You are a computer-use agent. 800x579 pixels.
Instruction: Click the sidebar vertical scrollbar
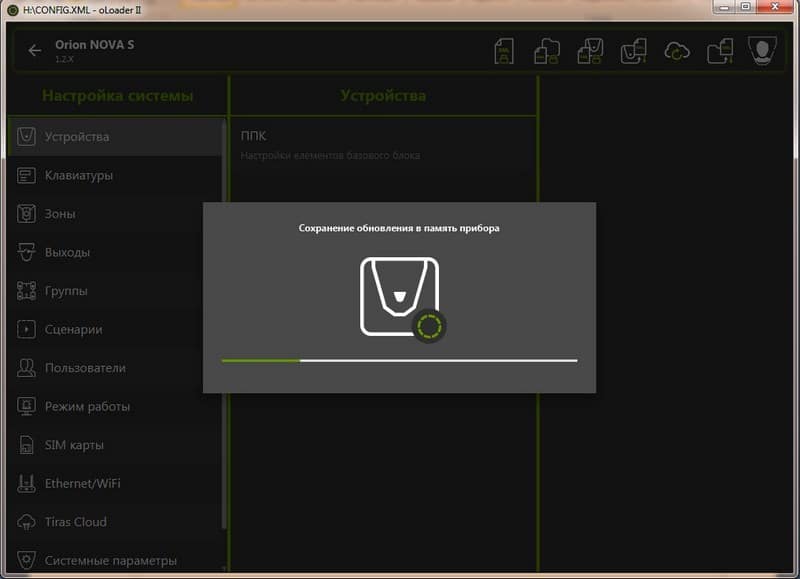click(x=223, y=324)
